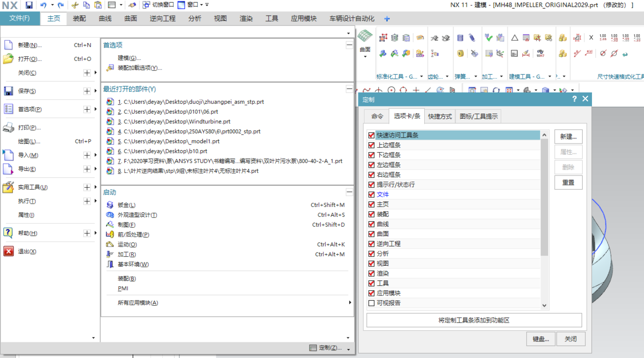Click the Cut scissors icon

point(75,5)
